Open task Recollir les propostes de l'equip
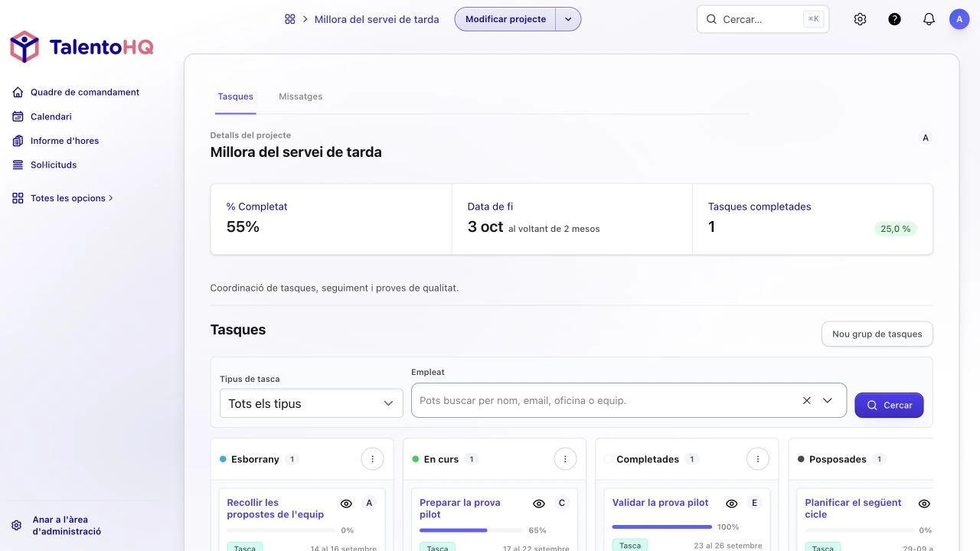 coord(276,508)
